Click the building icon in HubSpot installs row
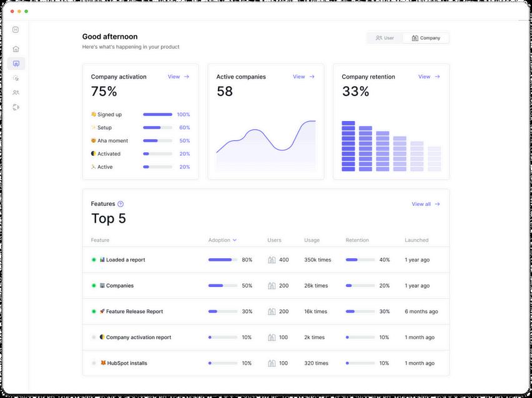The height and width of the screenshot is (398, 532). [x=272, y=363]
